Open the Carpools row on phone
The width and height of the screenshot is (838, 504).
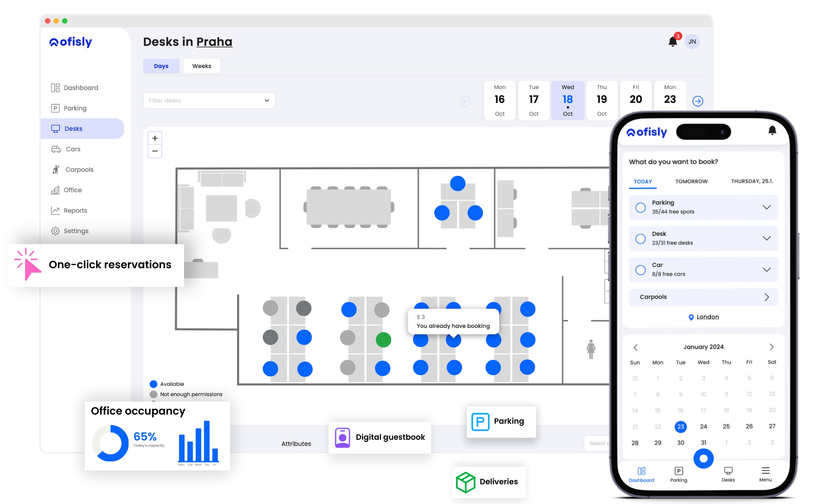(x=703, y=297)
